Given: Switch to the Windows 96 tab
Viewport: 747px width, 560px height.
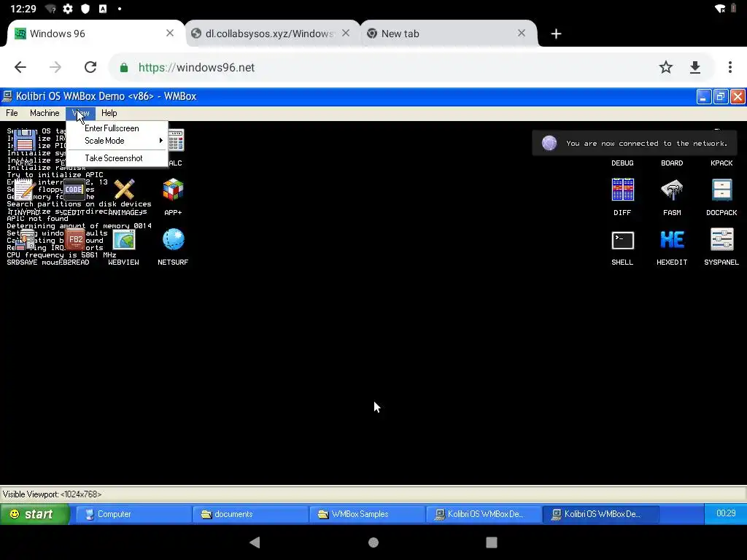Looking at the screenshot, I should click(96, 34).
